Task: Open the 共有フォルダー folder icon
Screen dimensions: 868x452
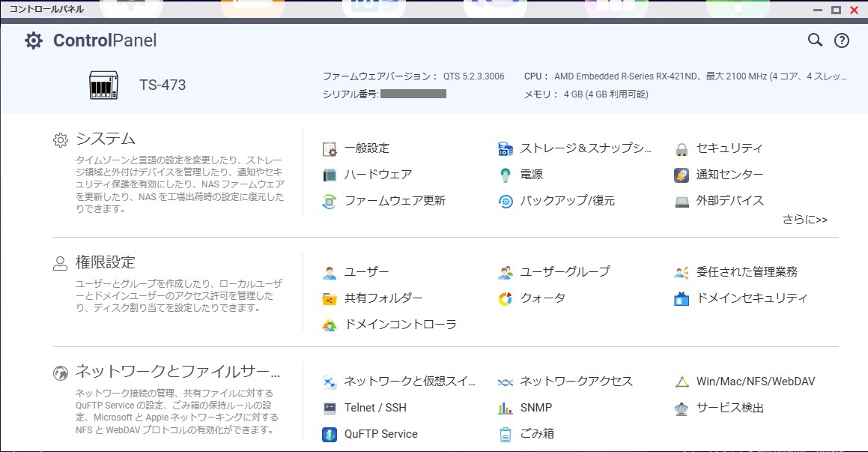Action: pyautogui.click(x=330, y=299)
